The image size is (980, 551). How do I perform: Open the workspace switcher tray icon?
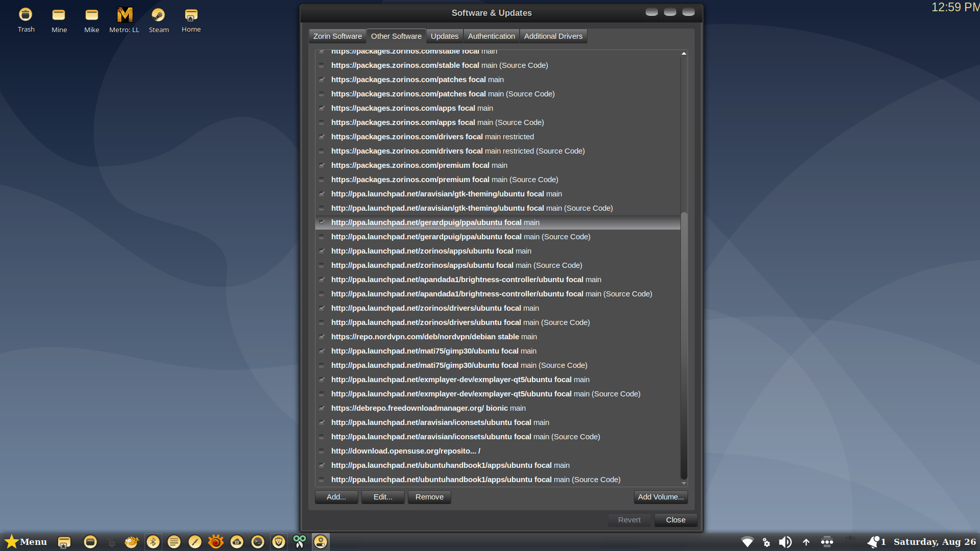coord(827,542)
